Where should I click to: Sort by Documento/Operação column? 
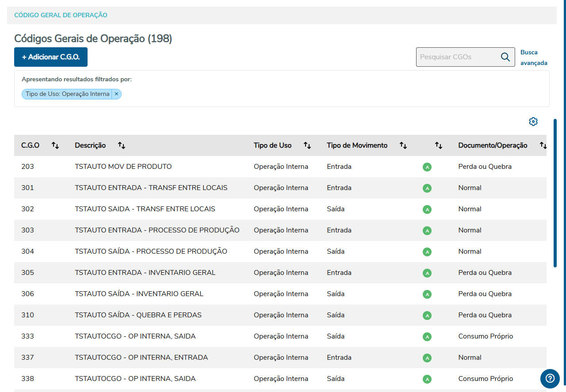[x=543, y=145]
